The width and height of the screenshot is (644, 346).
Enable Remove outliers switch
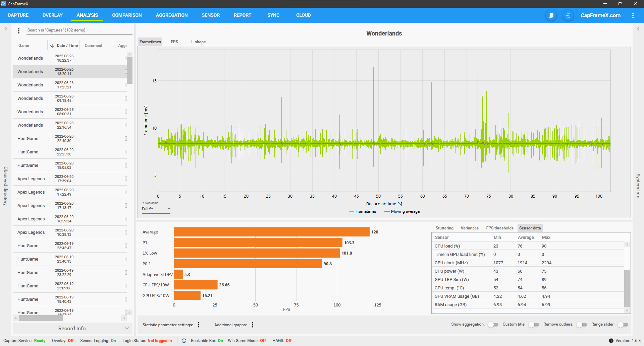(x=582, y=325)
